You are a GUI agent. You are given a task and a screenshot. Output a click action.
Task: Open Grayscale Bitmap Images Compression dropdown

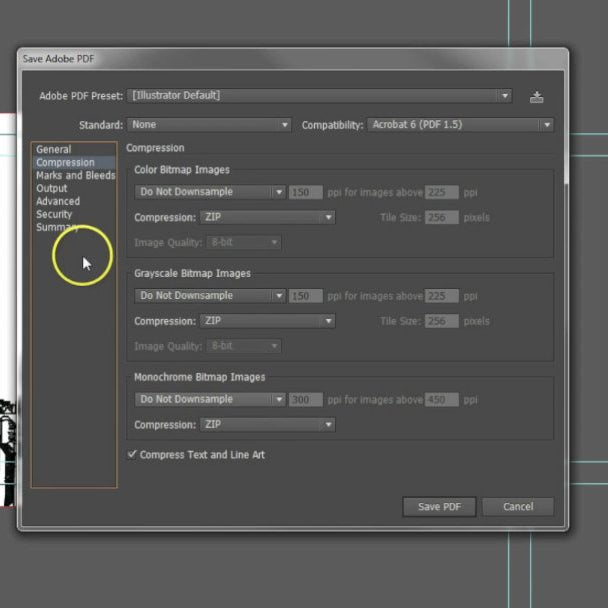pos(267,321)
